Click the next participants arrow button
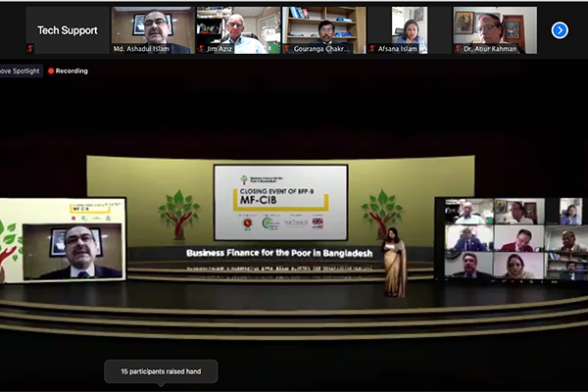588x392 pixels. point(560,30)
